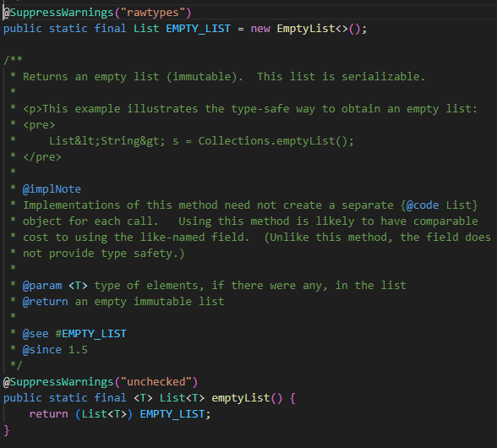Viewport: 497px width, 448px height.
Task: Click the @implNote tag
Action: pos(52,189)
